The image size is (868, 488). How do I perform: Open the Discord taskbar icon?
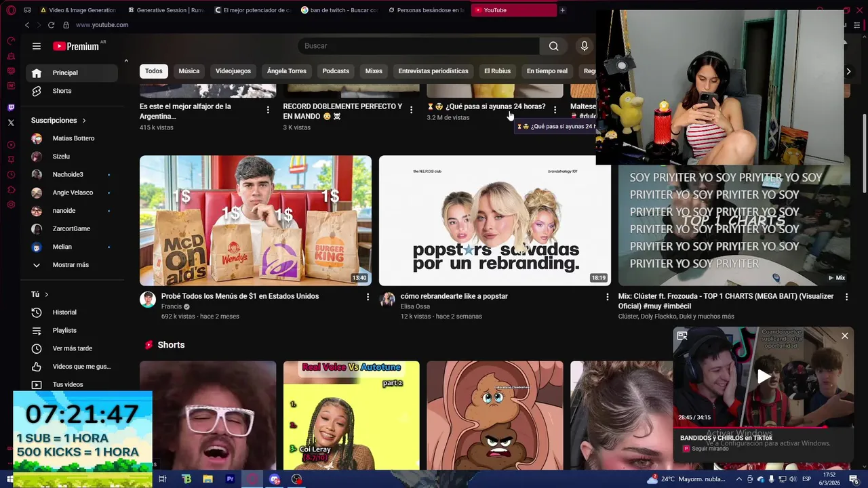275,479
